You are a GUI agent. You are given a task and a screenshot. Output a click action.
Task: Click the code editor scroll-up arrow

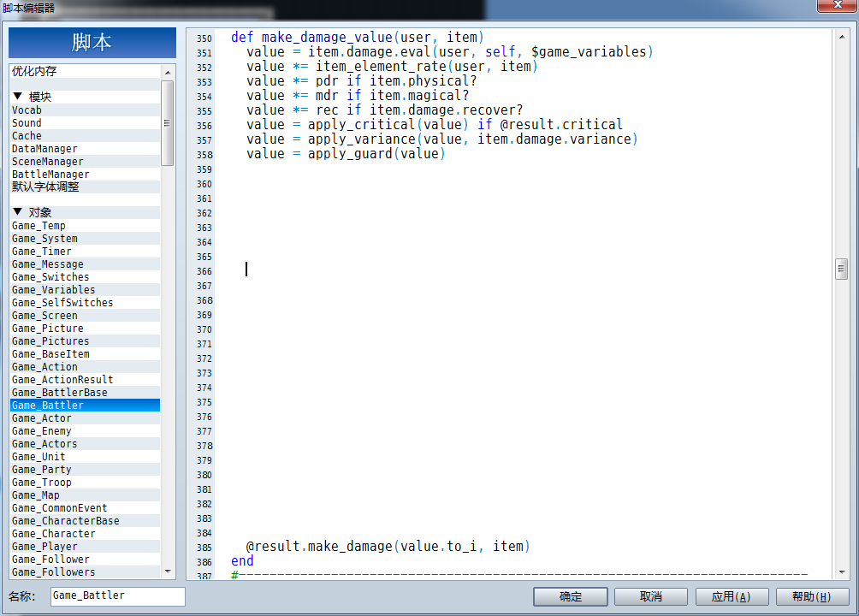click(842, 38)
